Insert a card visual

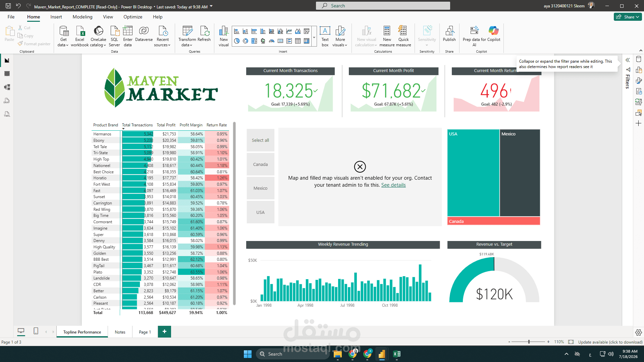tap(280, 41)
